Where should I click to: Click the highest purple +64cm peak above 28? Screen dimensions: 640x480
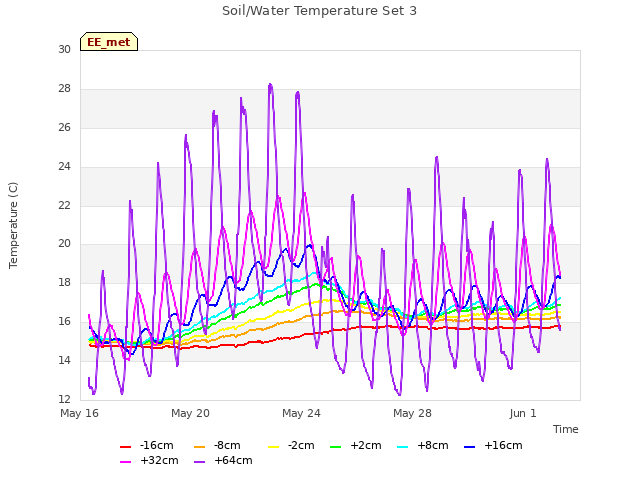coord(270,85)
